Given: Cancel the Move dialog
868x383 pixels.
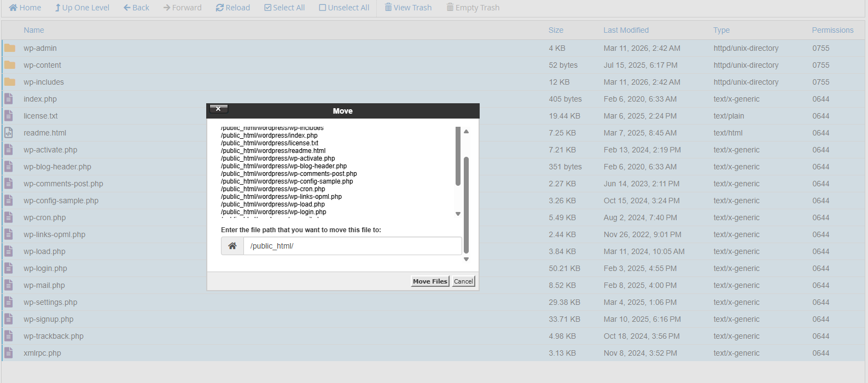Looking at the screenshot, I should tap(463, 281).
